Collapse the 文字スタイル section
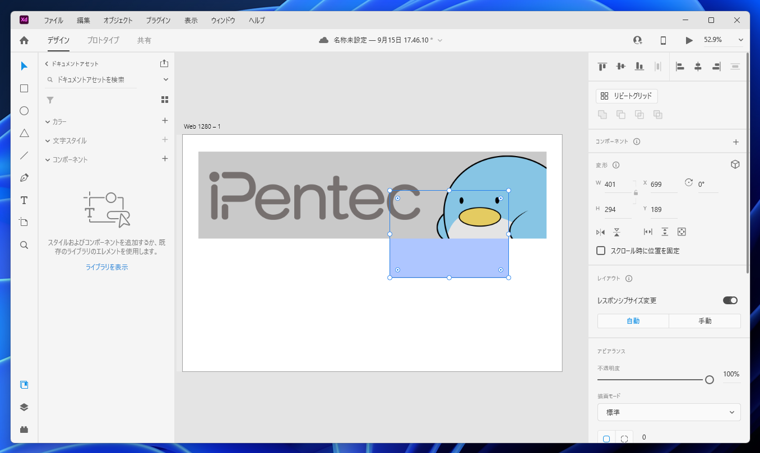 (x=48, y=141)
